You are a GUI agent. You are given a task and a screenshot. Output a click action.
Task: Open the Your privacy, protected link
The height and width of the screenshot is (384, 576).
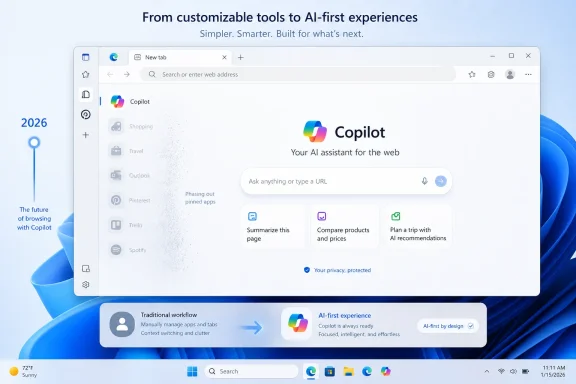[x=337, y=270]
